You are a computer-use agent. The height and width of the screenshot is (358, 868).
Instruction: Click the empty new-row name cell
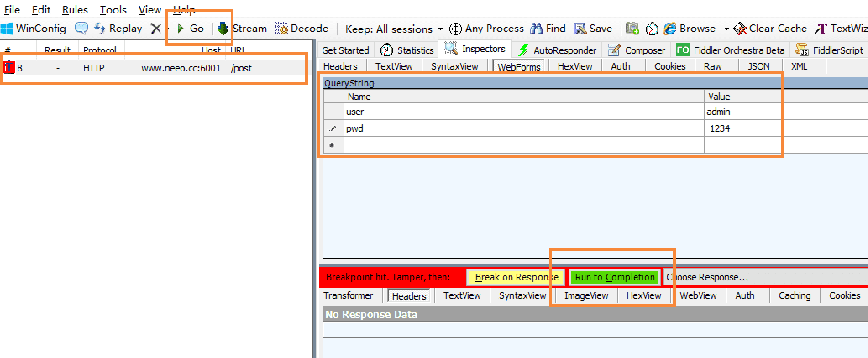coord(524,145)
